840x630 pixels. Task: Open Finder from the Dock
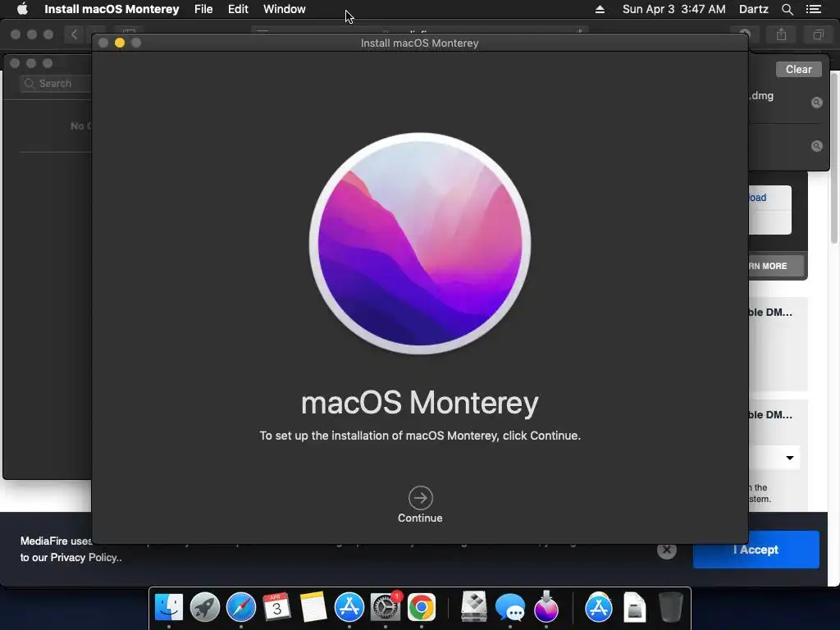pos(169,607)
